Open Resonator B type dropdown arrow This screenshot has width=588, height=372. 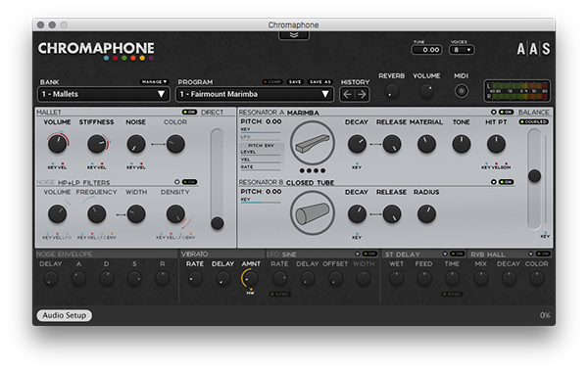[x=494, y=182]
